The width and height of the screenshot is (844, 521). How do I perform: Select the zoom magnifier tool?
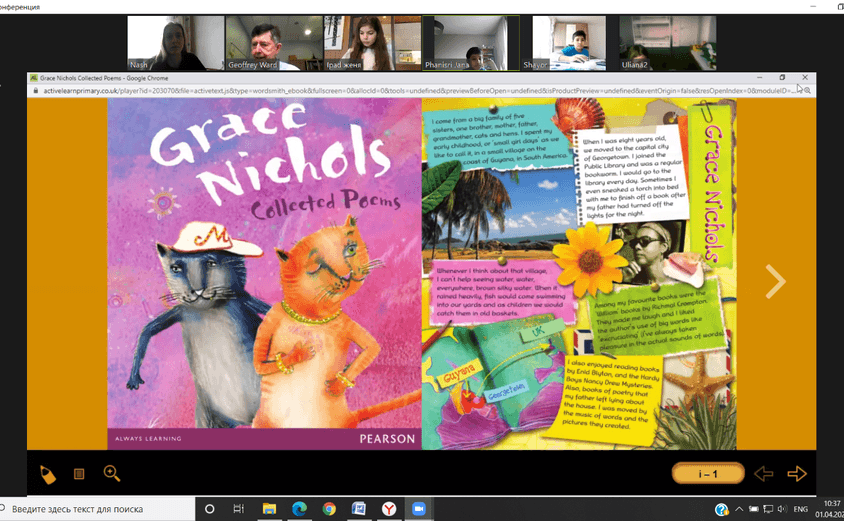pyautogui.click(x=111, y=474)
